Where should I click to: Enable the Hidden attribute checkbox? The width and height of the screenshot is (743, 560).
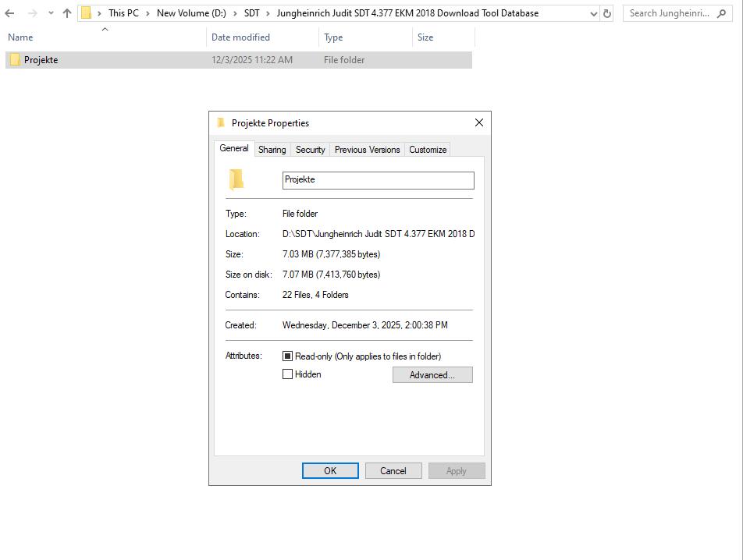click(288, 374)
